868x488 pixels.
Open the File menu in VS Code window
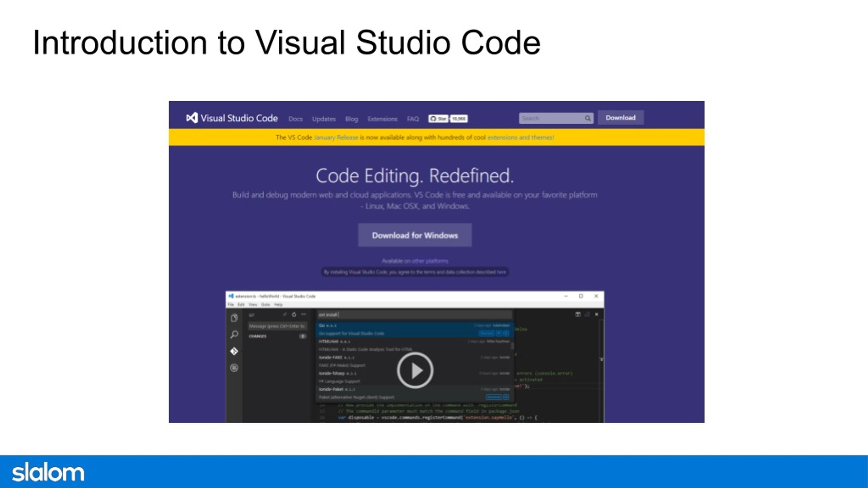[x=231, y=305]
